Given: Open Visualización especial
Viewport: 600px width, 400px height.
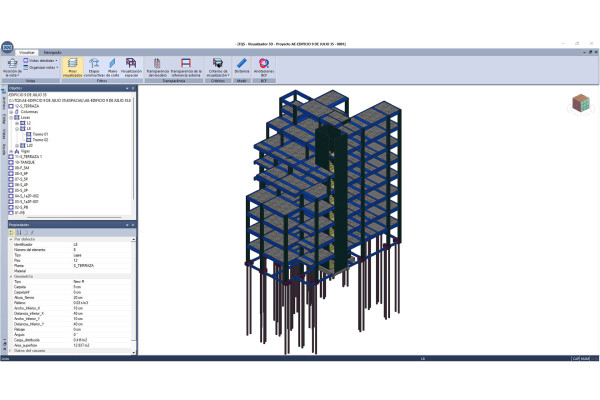Looking at the screenshot, I should pos(131,67).
